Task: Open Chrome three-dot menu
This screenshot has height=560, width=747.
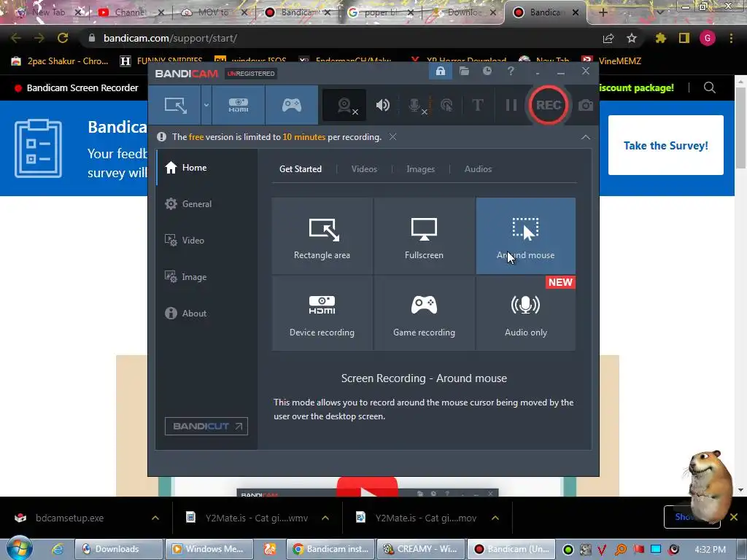Action: pyautogui.click(x=731, y=38)
